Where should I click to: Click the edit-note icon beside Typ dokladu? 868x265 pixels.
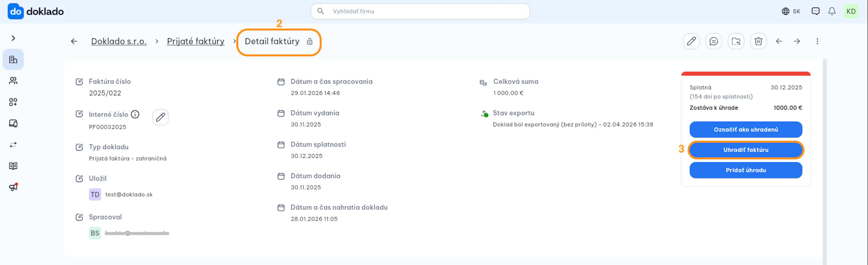click(x=79, y=147)
